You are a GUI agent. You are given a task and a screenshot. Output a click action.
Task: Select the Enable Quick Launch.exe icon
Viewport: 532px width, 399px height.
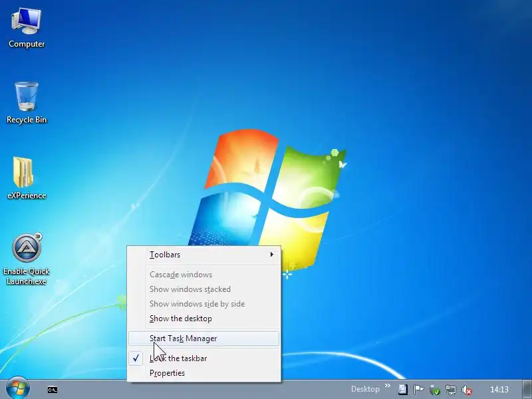tap(27, 259)
